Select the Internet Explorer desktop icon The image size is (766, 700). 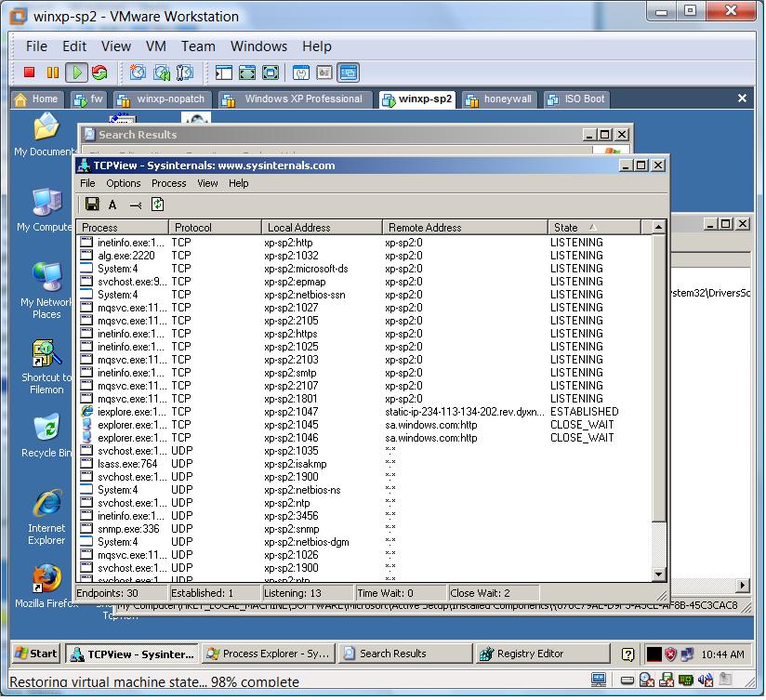(46, 517)
